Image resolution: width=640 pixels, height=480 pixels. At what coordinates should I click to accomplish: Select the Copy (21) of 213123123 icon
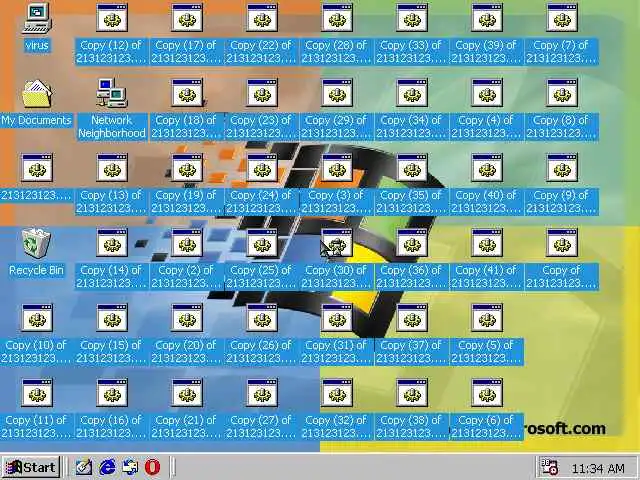(x=187, y=393)
